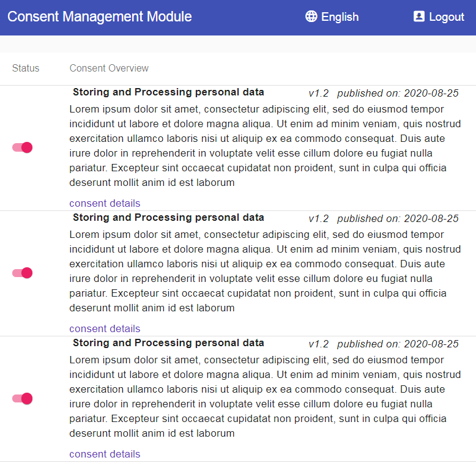Image resolution: width=476 pixels, height=463 pixels.
Task: Toggle the third consent status switch
Action: 22,399
